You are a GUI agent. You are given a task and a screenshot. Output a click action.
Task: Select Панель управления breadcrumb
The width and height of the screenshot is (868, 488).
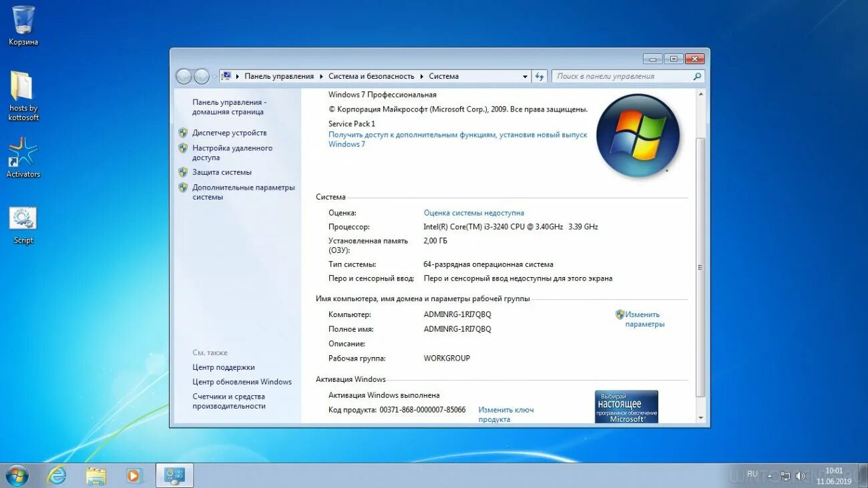pos(279,76)
